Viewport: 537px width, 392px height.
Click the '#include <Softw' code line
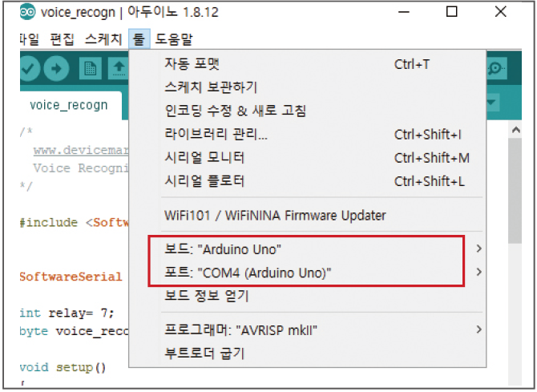[x=75, y=222]
